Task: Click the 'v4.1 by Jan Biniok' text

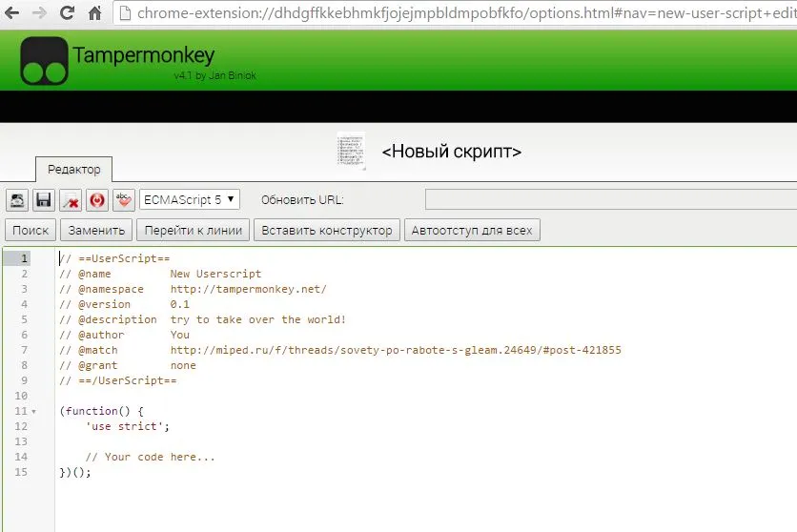Action: pos(215,75)
